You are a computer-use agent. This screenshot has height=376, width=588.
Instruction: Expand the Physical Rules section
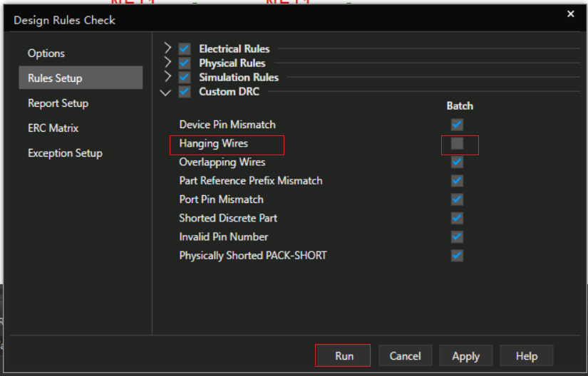(167, 63)
